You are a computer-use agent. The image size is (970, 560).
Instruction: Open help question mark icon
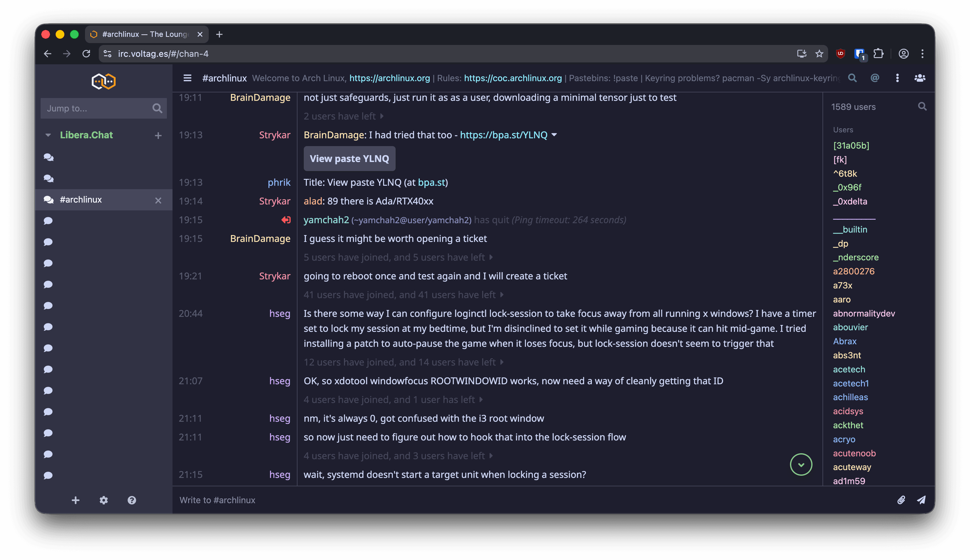[132, 500]
